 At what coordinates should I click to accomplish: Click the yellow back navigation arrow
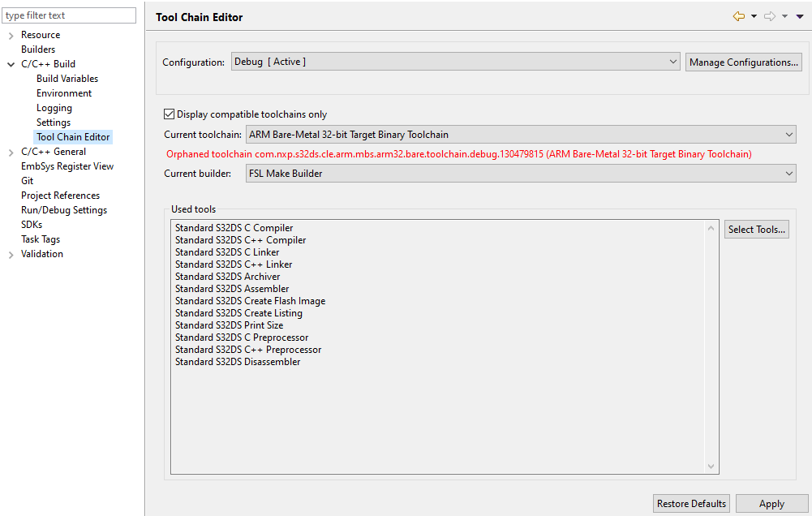(737, 15)
